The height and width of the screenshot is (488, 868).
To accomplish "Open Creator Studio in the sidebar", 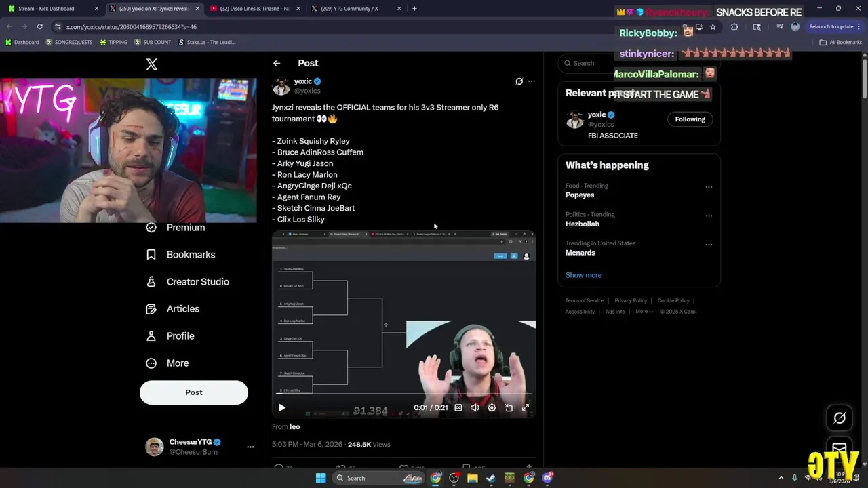I will 188,282.
